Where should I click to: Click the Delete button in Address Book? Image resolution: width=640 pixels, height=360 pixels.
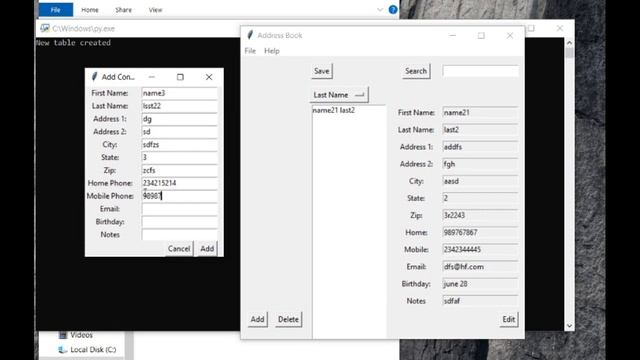tap(288, 319)
